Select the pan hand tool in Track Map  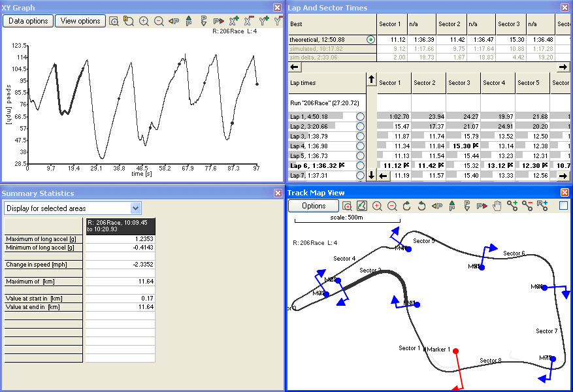[497, 206]
